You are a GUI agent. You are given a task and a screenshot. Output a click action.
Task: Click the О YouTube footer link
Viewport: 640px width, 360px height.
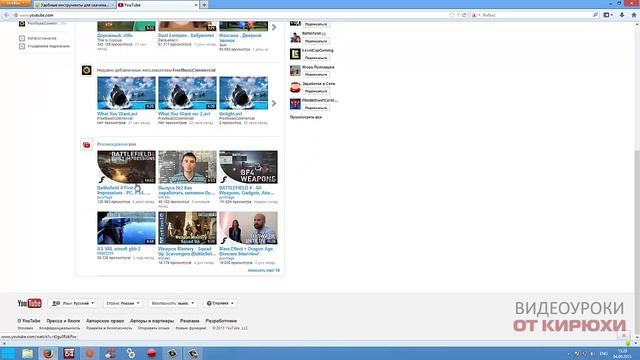(x=29, y=321)
